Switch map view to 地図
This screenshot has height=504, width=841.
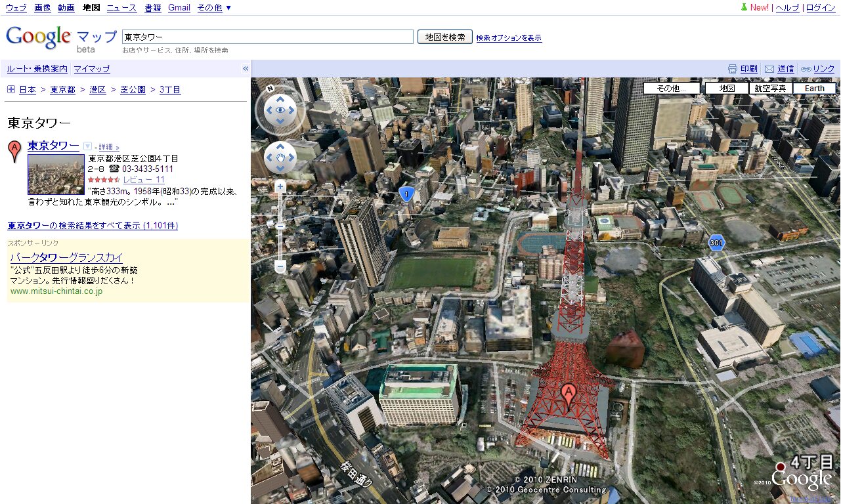tap(727, 89)
